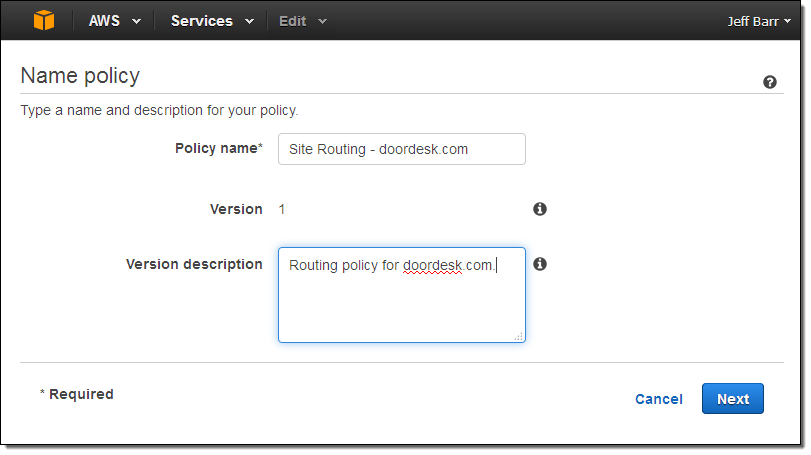Click the orange AWS cube logo
The image size is (811, 455).
[x=44, y=21]
